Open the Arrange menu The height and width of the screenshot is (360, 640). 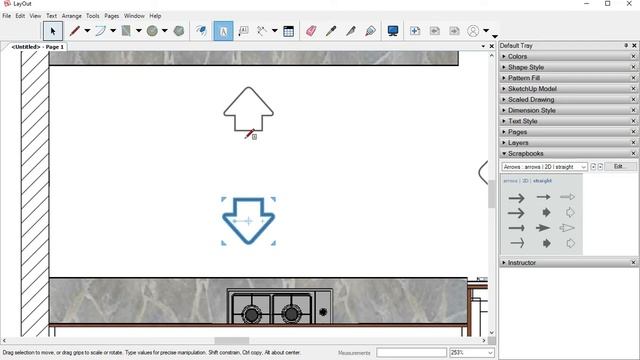click(71, 16)
